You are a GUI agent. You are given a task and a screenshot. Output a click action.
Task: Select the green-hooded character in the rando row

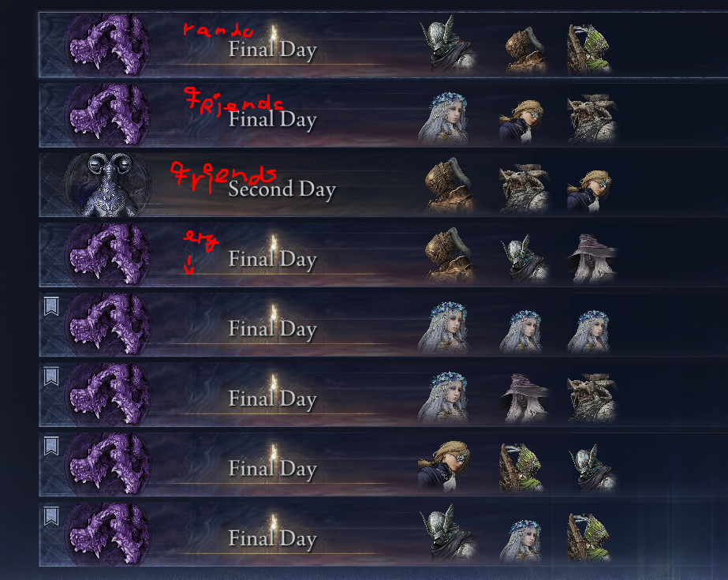click(588, 49)
